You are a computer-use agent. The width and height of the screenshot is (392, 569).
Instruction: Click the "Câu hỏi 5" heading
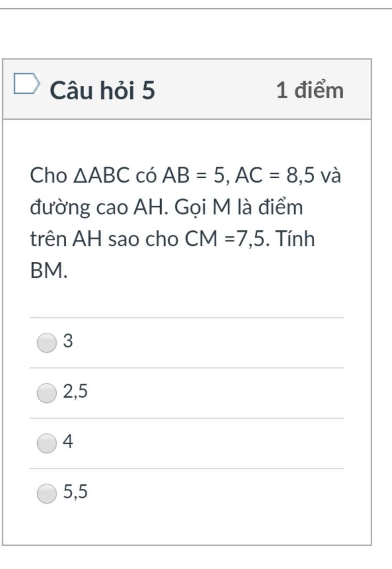(x=102, y=90)
